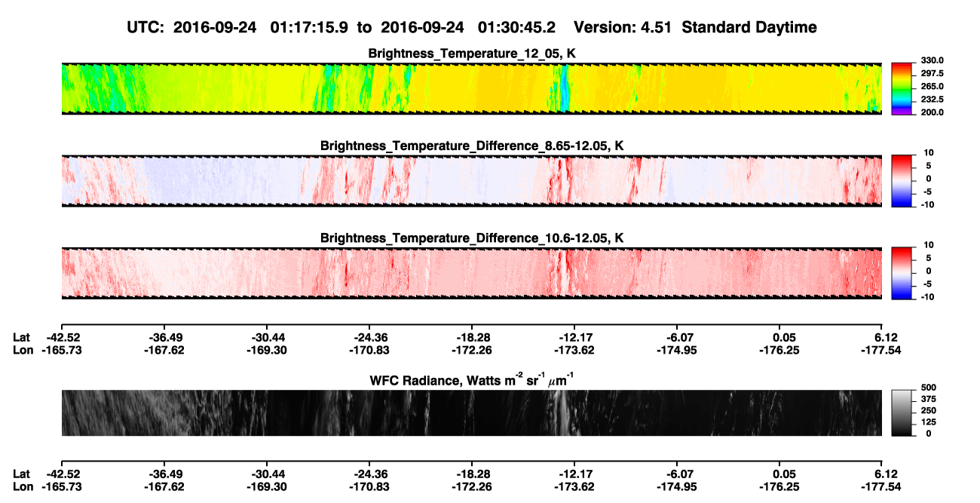This screenshot has width=980, height=503.
Task: Click Lon -169.30 on the upper axis
Action: pyautogui.click(x=266, y=351)
